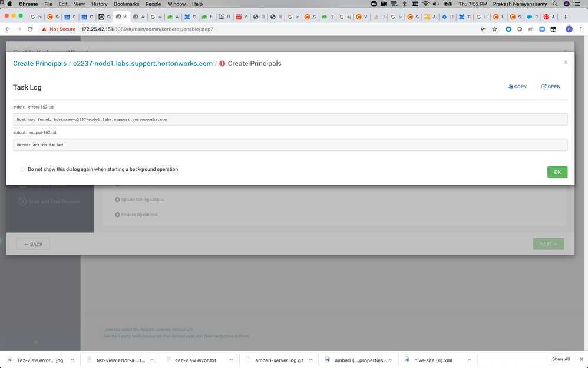Open the People menu

(x=153, y=4)
